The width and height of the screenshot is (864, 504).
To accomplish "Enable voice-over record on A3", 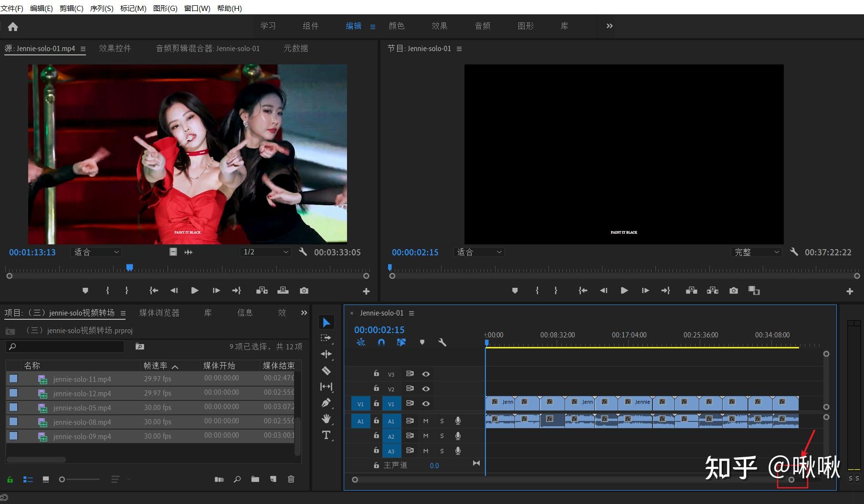I will click(458, 451).
